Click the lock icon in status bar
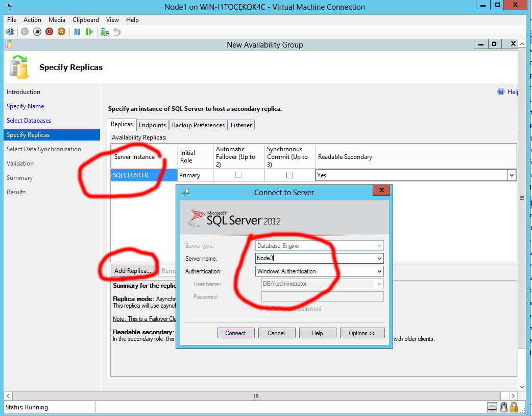The image size is (532, 416). click(x=514, y=407)
